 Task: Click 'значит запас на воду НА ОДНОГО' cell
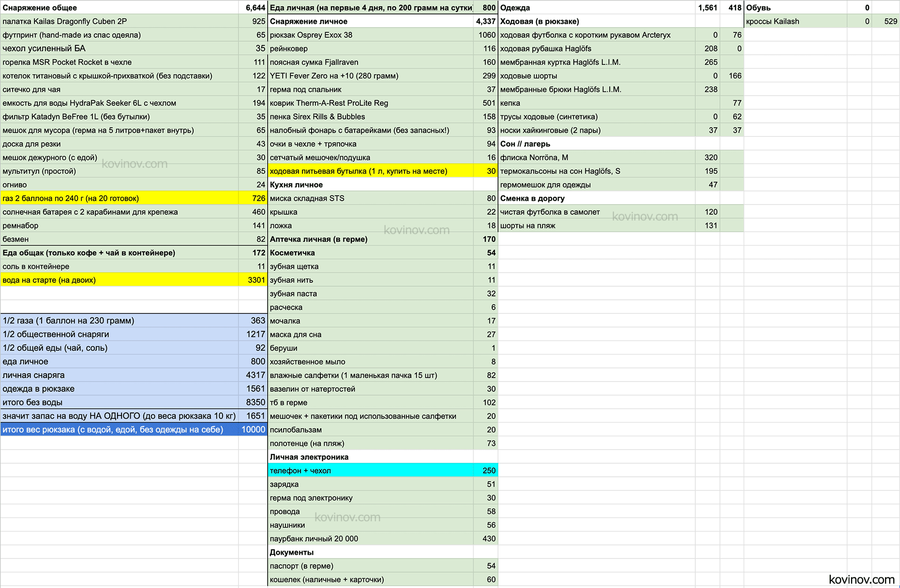click(x=120, y=416)
